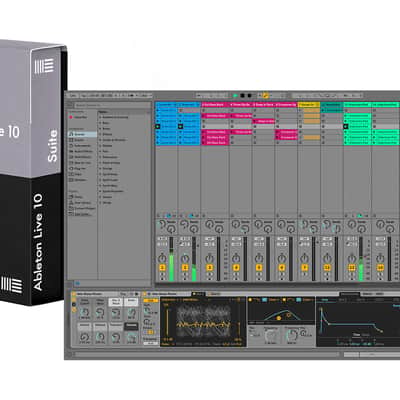400x400 pixels.
Task: Click the transport Stop button
Action: point(243,96)
